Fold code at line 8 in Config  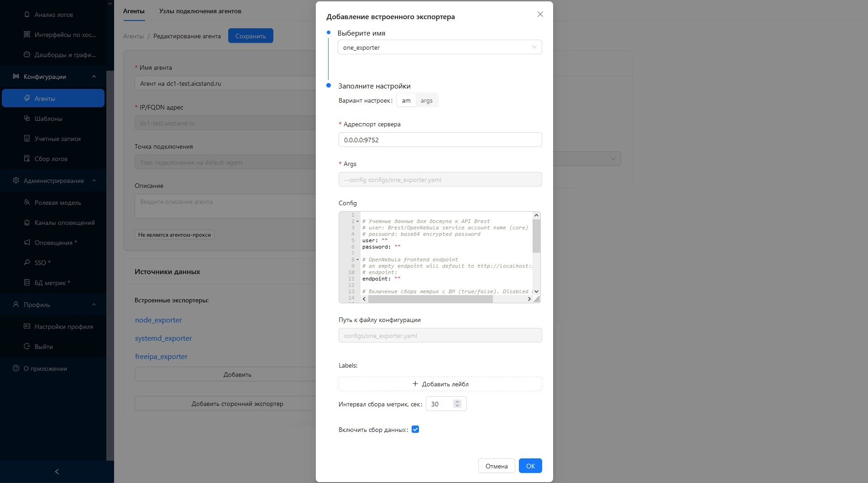click(357, 260)
